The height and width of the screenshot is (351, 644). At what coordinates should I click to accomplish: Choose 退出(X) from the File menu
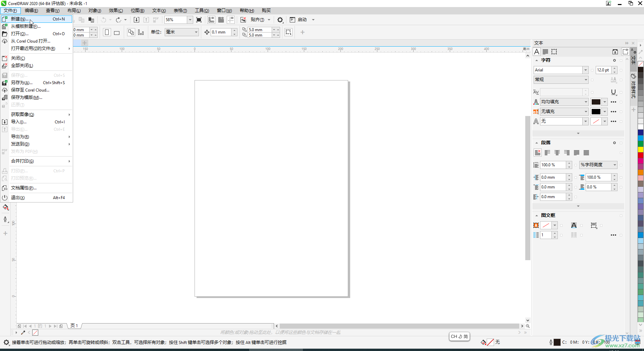(x=37, y=198)
